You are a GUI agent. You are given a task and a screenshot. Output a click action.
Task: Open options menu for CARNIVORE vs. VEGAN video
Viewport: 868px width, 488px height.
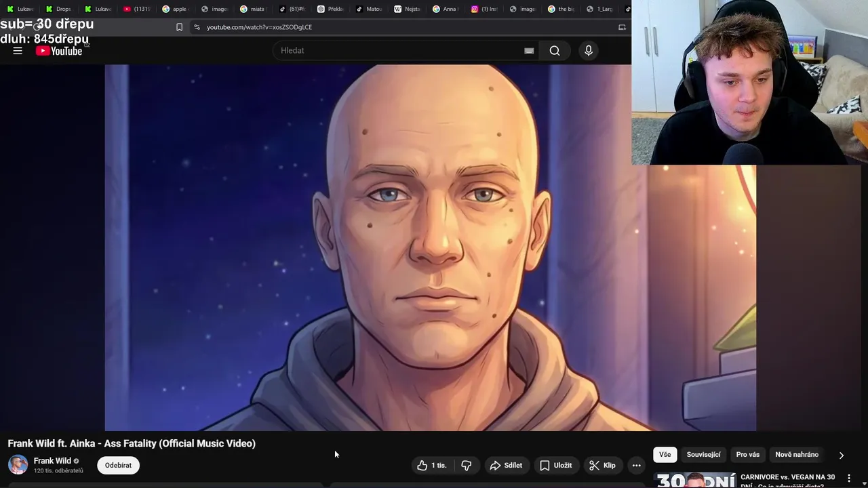pyautogui.click(x=848, y=479)
